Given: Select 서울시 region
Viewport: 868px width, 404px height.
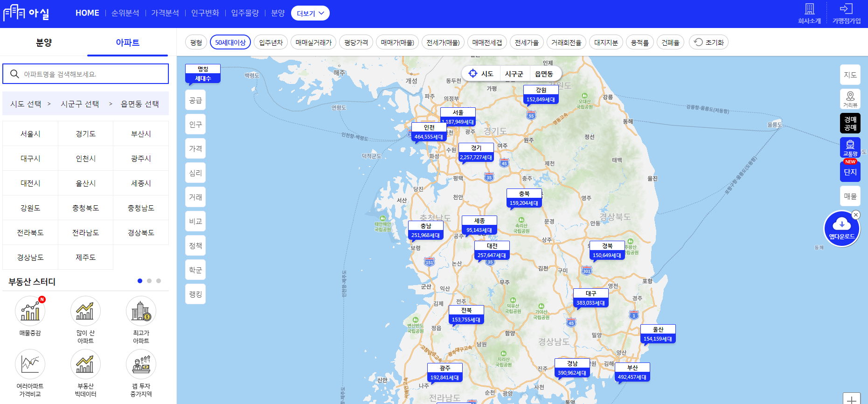Looking at the screenshot, I should pyautogui.click(x=30, y=133).
